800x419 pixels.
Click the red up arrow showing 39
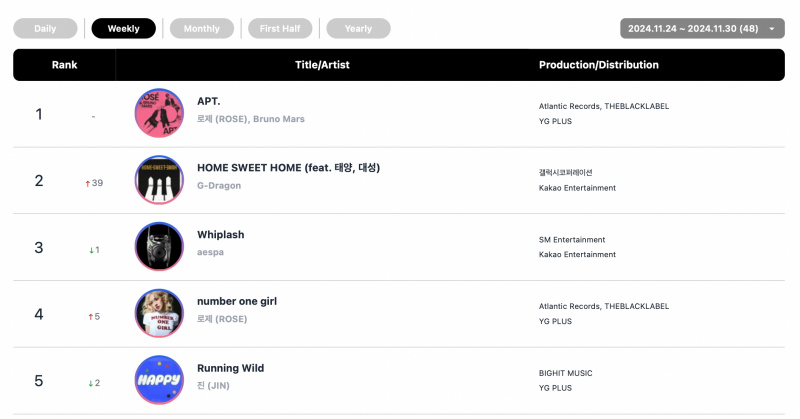click(x=88, y=183)
